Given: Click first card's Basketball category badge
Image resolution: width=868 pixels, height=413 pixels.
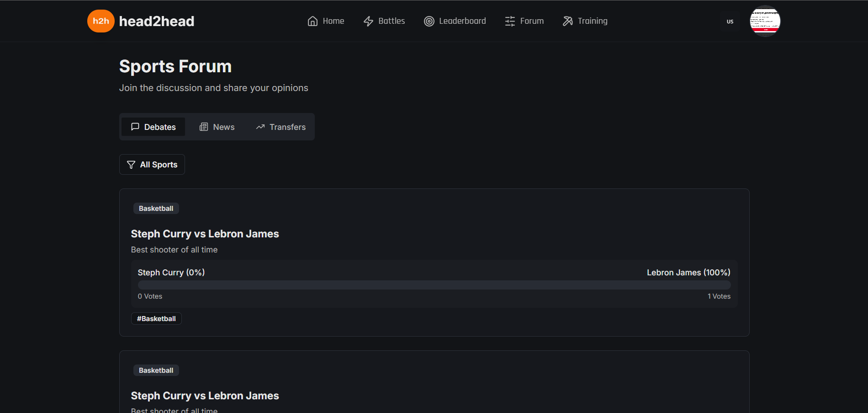Looking at the screenshot, I should pyautogui.click(x=156, y=209).
